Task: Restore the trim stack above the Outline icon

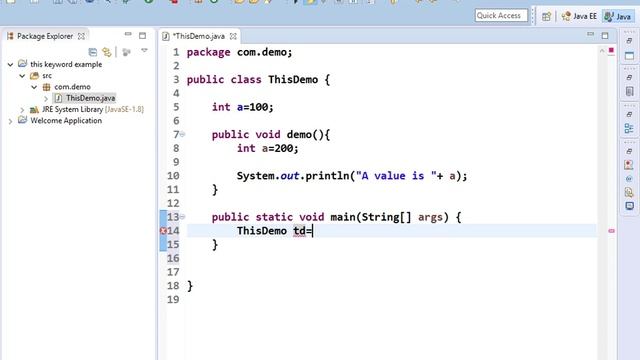Action: [629, 114]
